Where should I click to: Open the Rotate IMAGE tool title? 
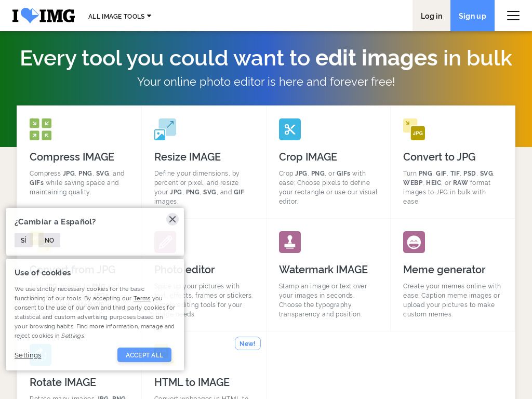63,382
